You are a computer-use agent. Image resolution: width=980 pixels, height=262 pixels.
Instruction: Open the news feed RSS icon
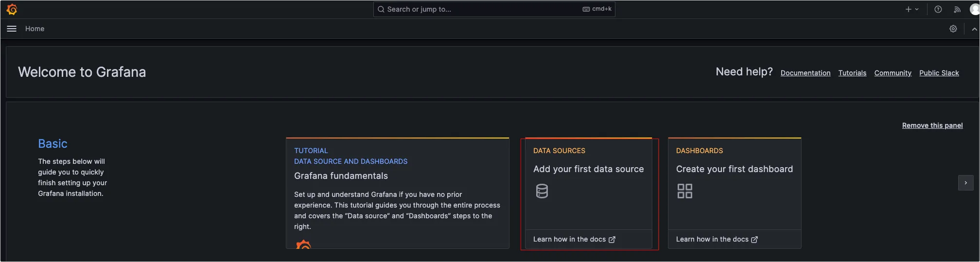tap(957, 9)
